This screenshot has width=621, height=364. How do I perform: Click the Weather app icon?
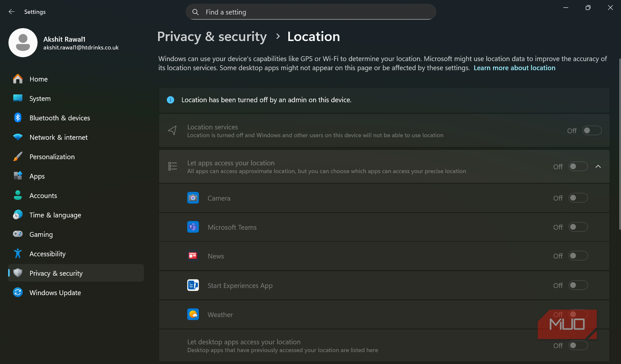[193, 314]
